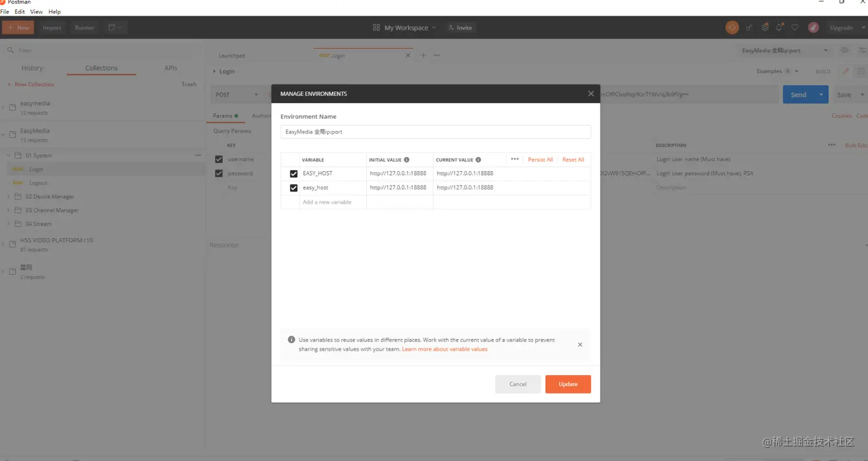868x461 pixels.
Task: Click the blue Send button
Action: point(799,95)
